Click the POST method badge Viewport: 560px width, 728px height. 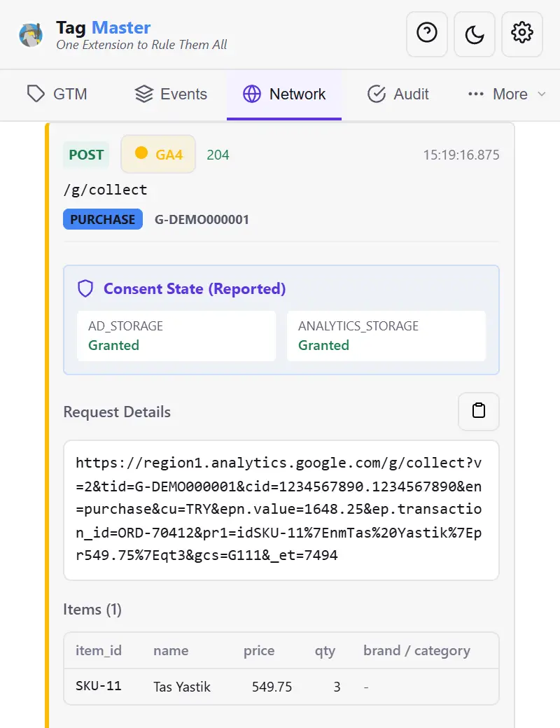86,155
